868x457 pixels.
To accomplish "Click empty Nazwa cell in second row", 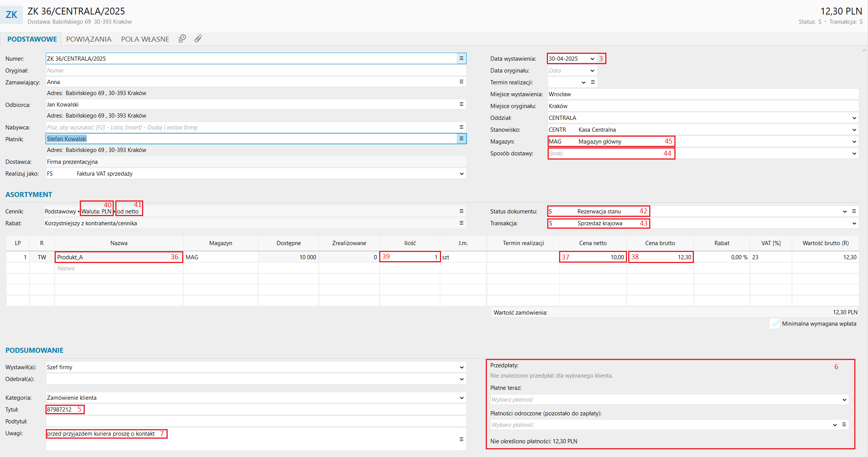I will coord(119,268).
